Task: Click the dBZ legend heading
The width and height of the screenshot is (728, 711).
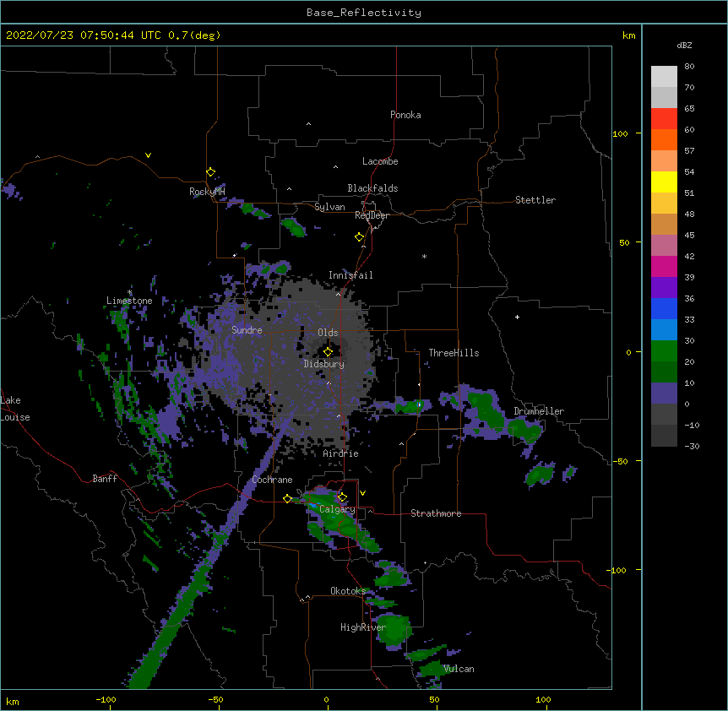Action: tap(684, 45)
